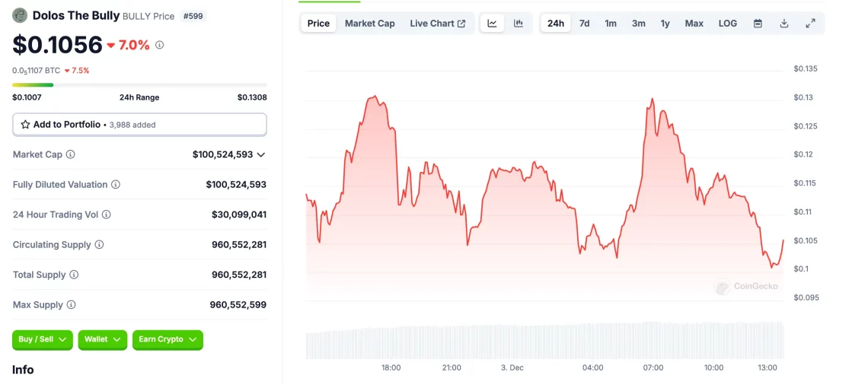Open the Earn Crypto dropdown

168,339
